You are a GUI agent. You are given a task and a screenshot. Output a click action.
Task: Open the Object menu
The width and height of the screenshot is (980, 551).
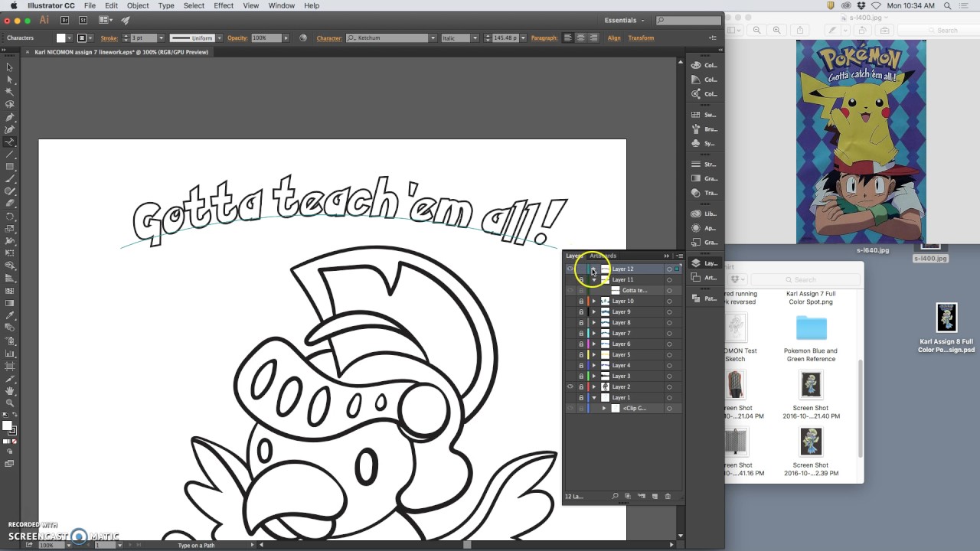[x=138, y=5]
